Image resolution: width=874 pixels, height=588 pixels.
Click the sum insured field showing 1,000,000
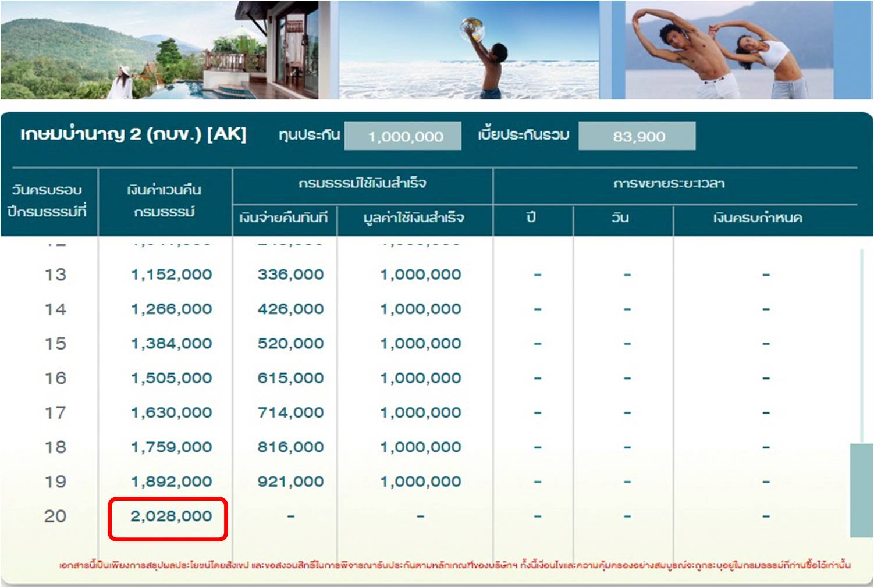point(403,136)
